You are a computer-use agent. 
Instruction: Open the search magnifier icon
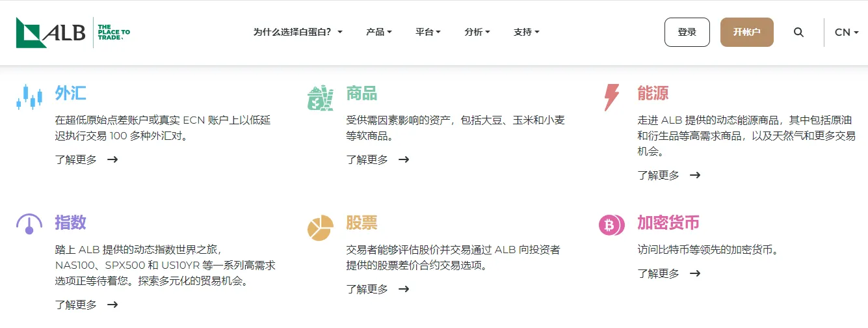click(x=798, y=32)
